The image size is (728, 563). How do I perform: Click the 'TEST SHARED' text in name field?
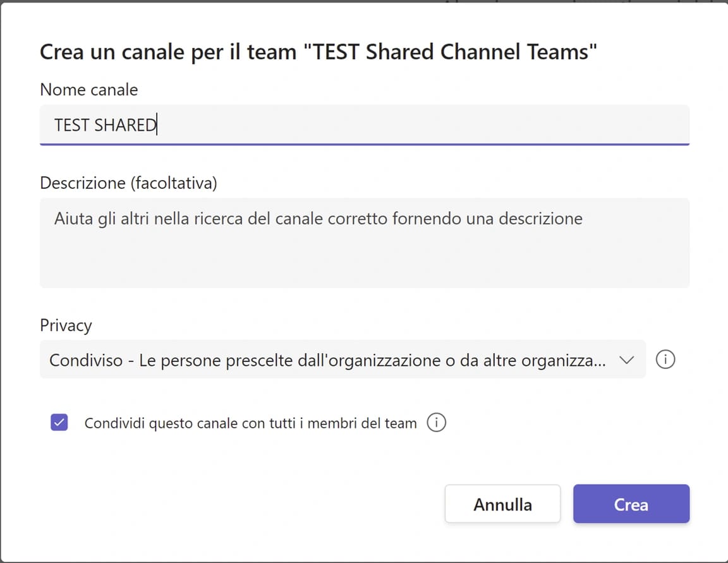(x=105, y=125)
